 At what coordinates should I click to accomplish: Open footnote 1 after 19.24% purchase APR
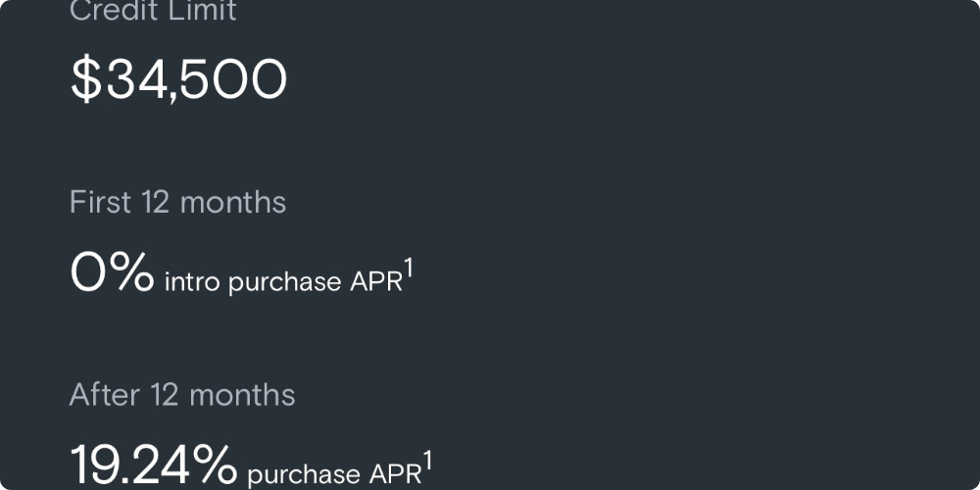pos(428,459)
